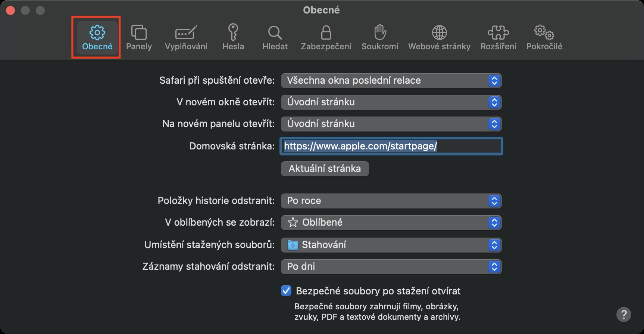The width and height of the screenshot is (644, 334).
Task: Expand the Safari při spuštění otevře dropdown
Action: pyautogui.click(x=391, y=81)
